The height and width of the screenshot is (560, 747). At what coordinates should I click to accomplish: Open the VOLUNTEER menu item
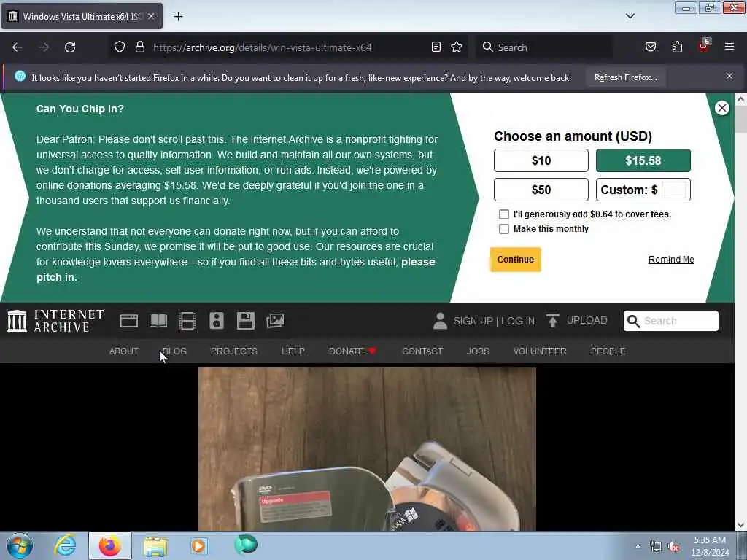point(540,351)
